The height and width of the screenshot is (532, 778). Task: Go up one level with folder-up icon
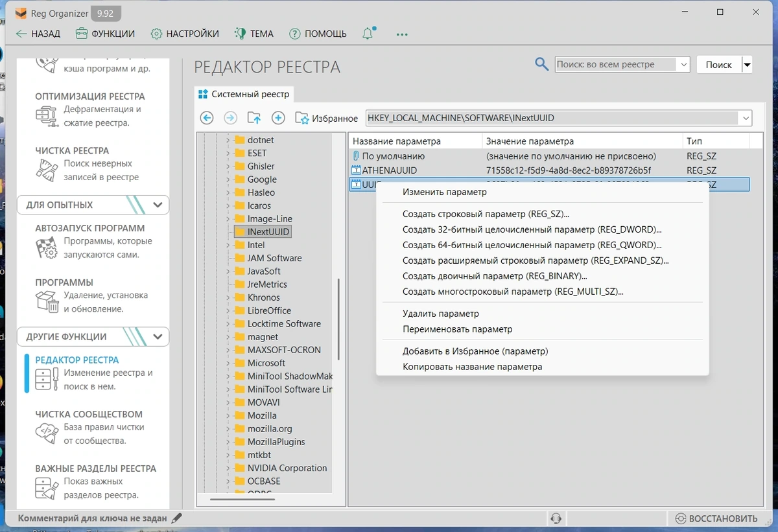[x=254, y=118]
